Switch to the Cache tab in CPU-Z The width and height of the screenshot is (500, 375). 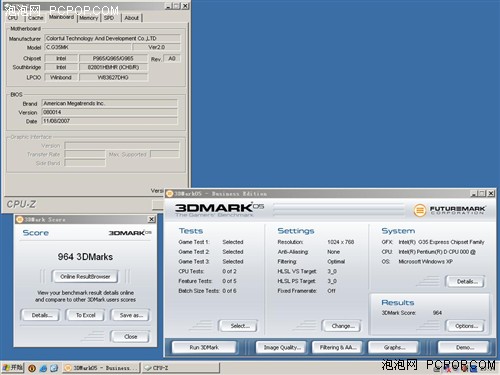tap(35, 18)
